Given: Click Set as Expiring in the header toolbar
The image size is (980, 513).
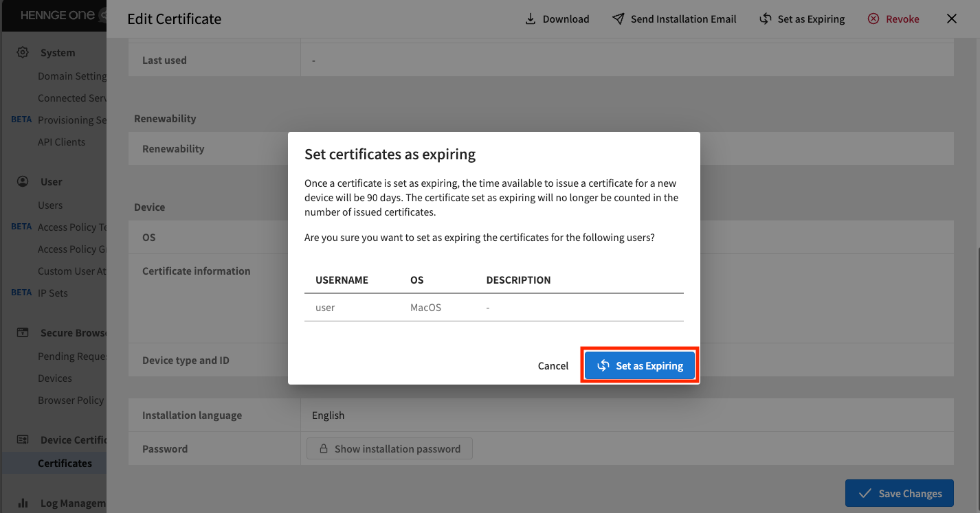Looking at the screenshot, I should click(x=802, y=19).
